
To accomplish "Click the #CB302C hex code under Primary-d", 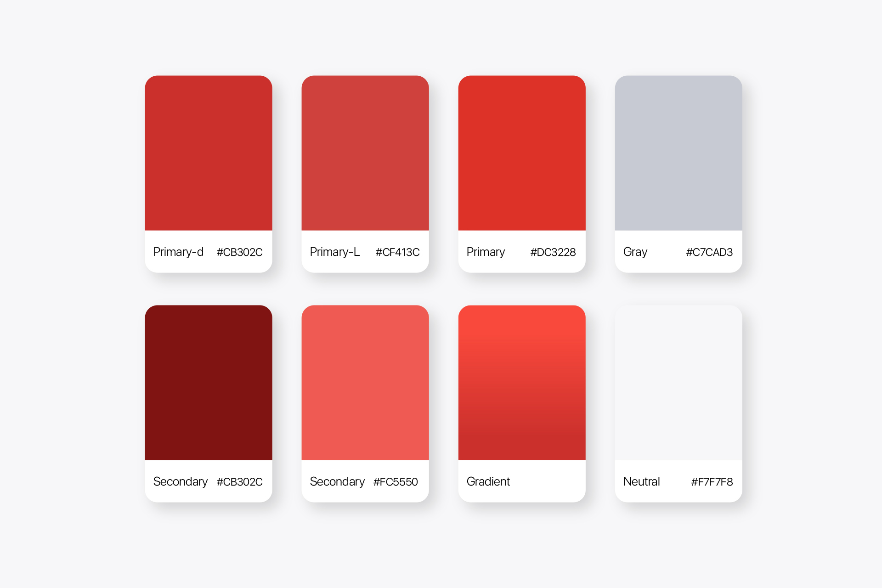I will pos(240,252).
